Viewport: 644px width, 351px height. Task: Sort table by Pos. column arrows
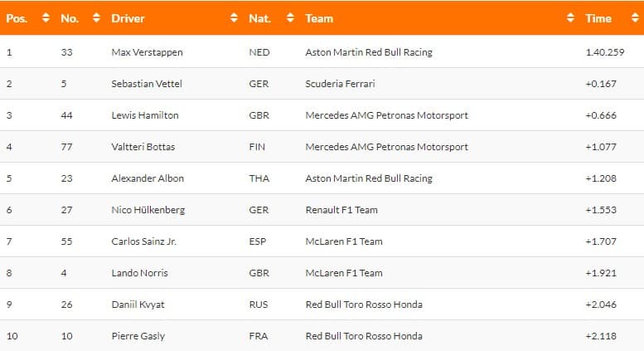click(46, 17)
